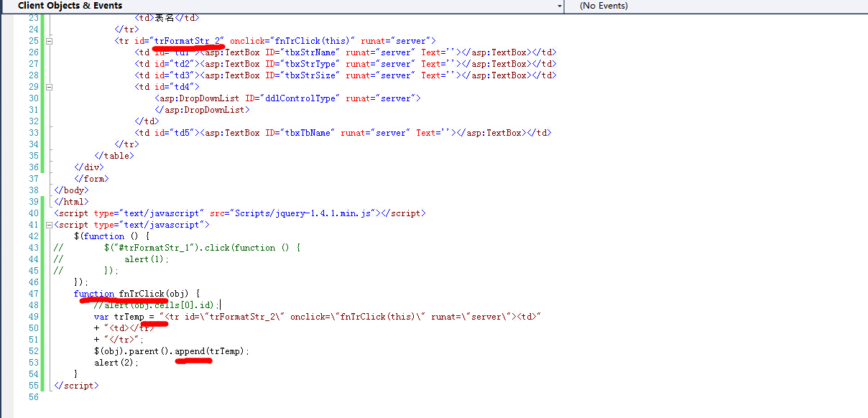Click the closing body tag
The width and height of the screenshot is (868, 418).
pos(71,190)
